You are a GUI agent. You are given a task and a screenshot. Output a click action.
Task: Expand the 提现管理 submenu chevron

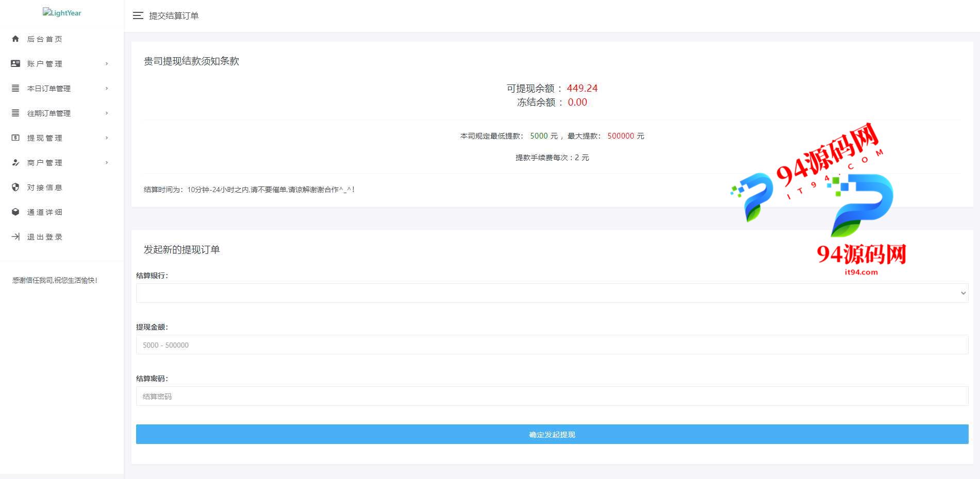107,138
